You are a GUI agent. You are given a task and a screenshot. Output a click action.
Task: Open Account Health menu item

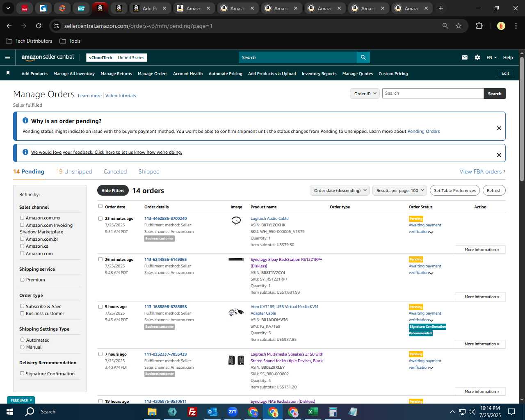pyautogui.click(x=188, y=74)
